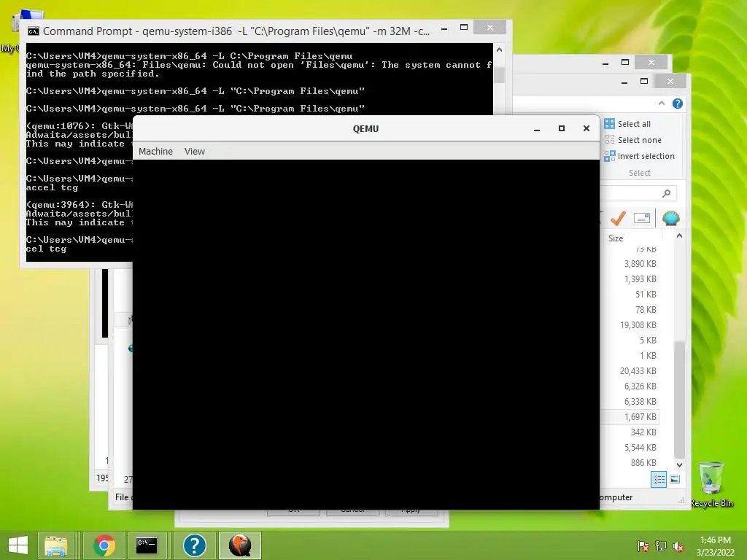
Task: Select the file row sized 19,308 KB
Action: (x=630, y=324)
